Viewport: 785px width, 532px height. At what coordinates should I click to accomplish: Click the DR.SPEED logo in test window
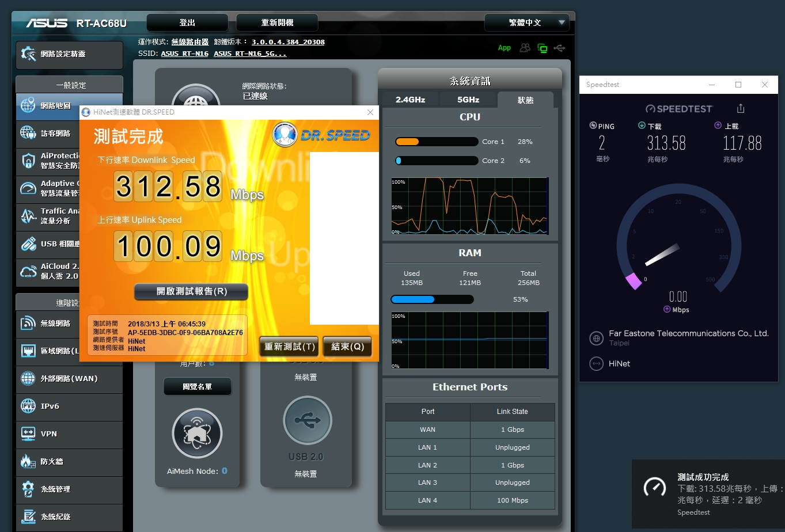[x=321, y=135]
